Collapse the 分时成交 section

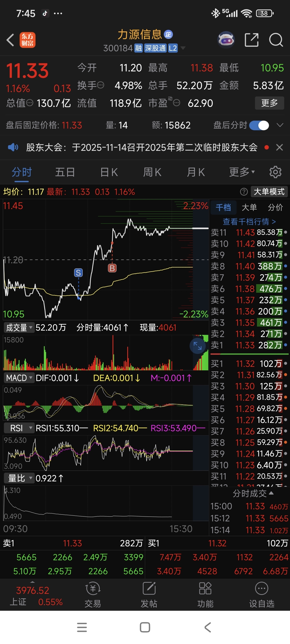pyautogui.click(x=253, y=493)
